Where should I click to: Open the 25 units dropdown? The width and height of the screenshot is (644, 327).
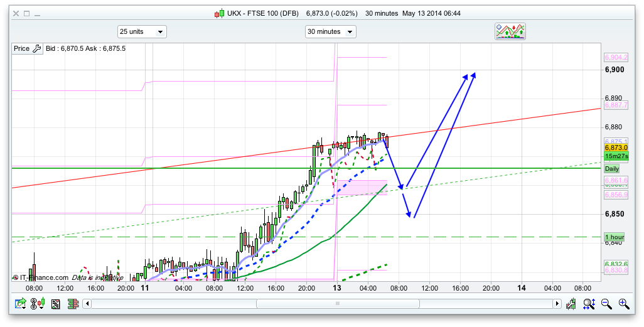(142, 31)
